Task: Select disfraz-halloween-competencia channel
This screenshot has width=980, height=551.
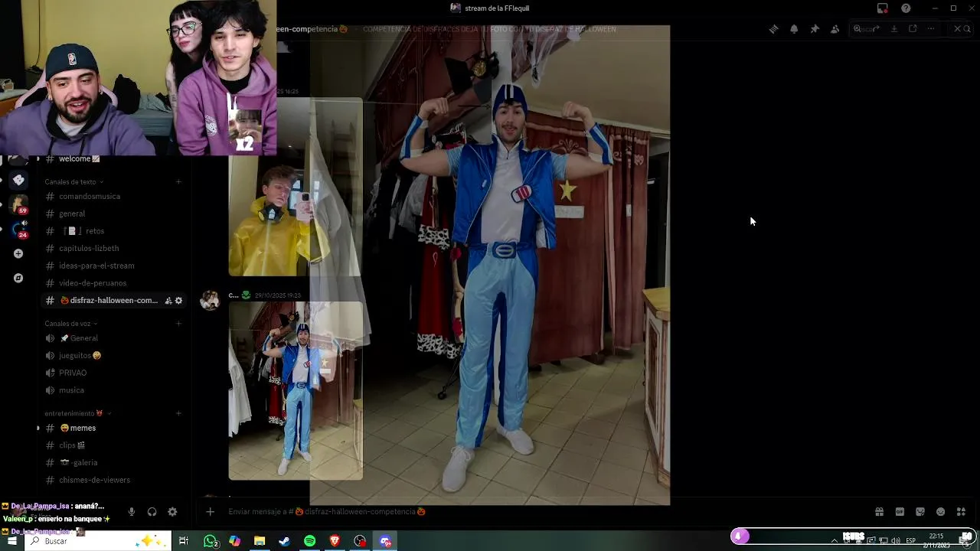Action: coord(113,301)
